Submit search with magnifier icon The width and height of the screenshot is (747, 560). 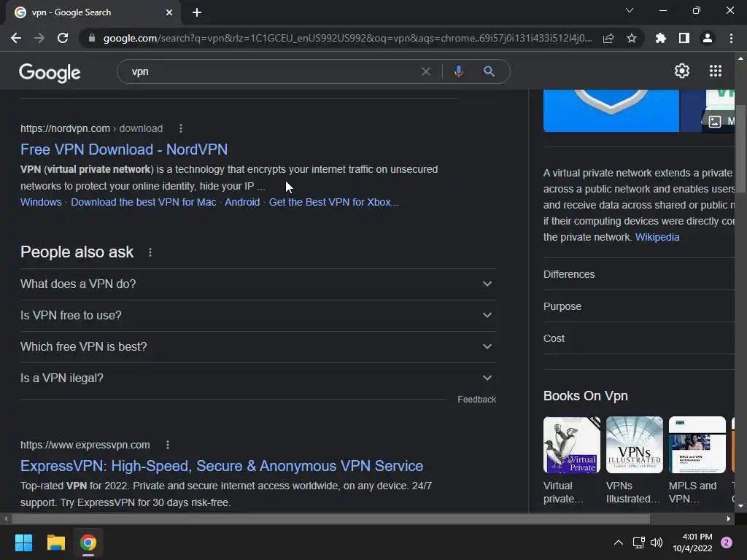489,71
